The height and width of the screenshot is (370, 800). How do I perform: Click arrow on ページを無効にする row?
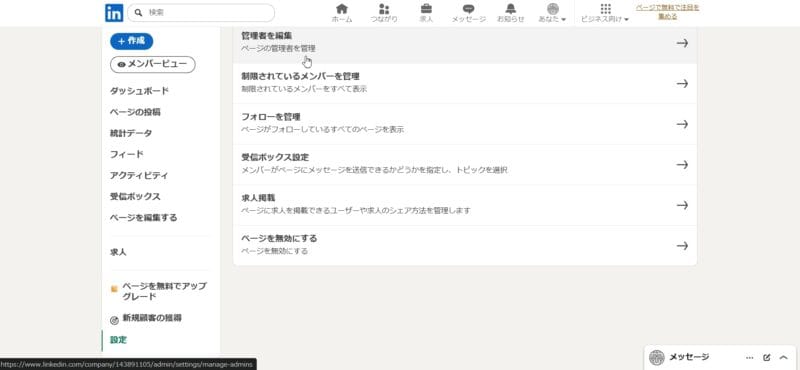[x=682, y=245]
